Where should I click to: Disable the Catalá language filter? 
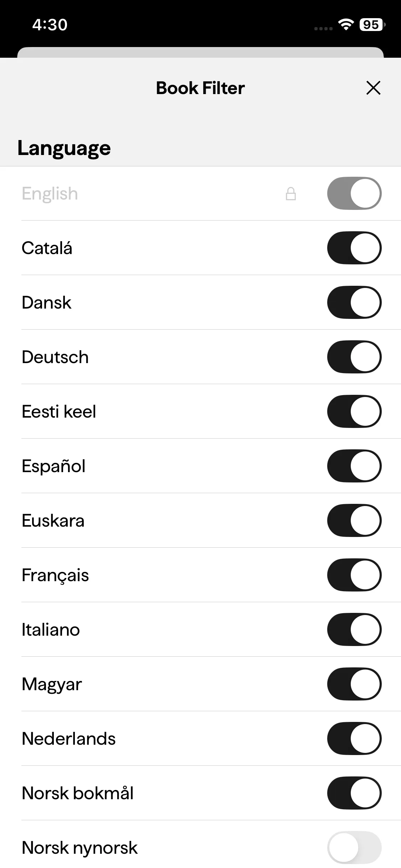coord(354,248)
